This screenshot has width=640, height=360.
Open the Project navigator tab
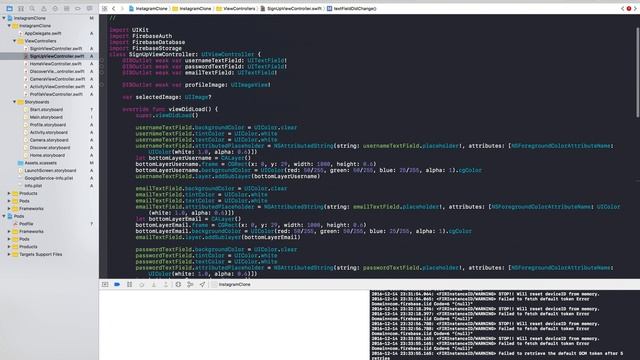pyautogui.click(x=9, y=8)
